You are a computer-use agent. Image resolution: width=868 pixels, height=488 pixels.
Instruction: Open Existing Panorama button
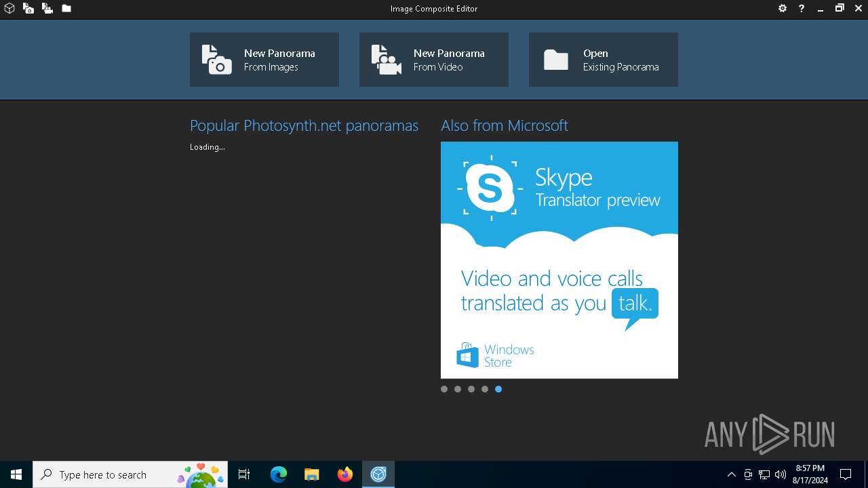click(x=604, y=60)
